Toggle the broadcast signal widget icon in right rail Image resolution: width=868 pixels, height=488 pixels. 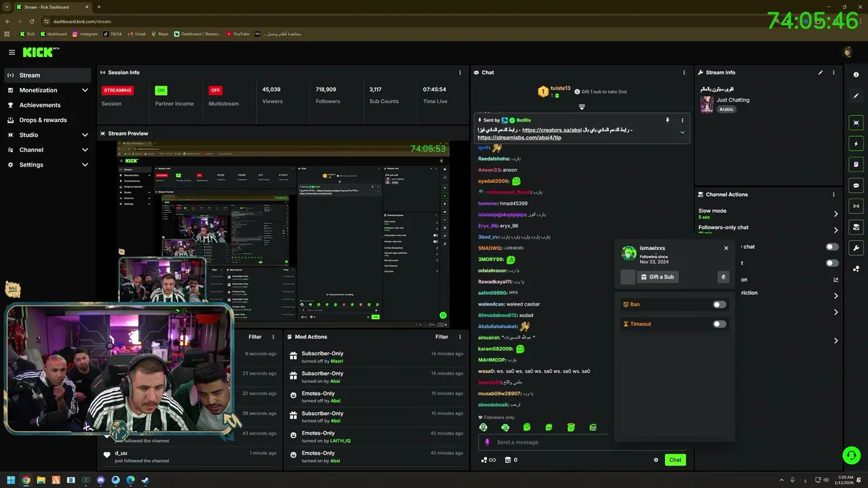pyautogui.click(x=856, y=206)
